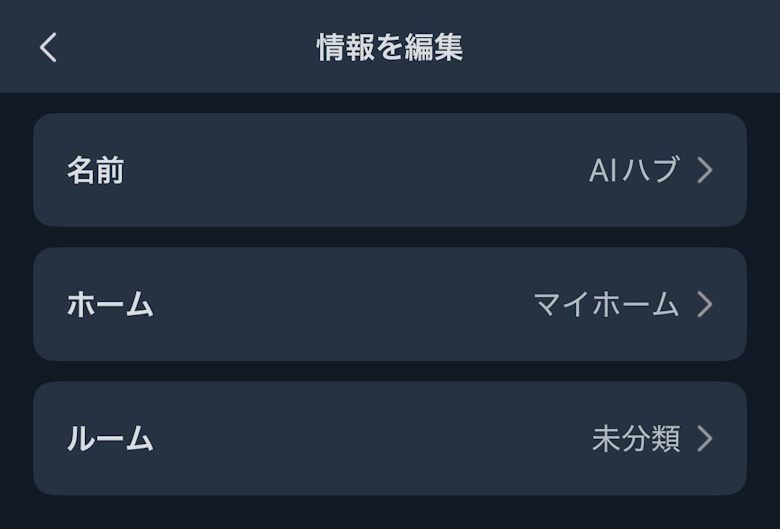Click the empty header area right of title

coord(620,47)
